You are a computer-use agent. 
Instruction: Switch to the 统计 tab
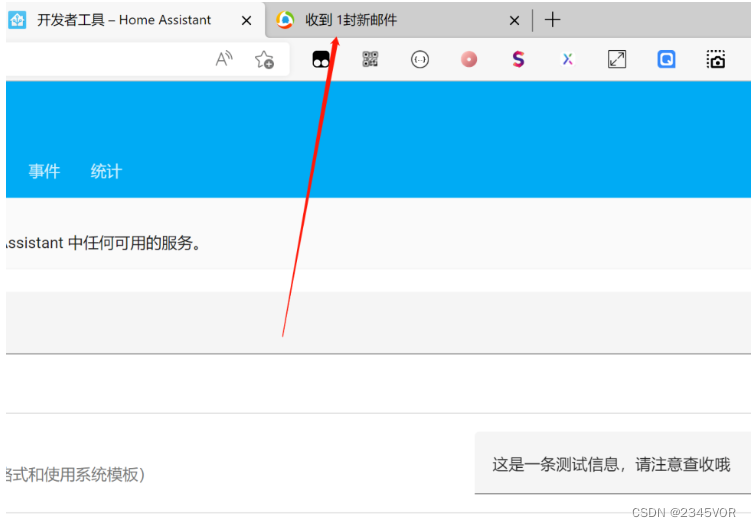(106, 171)
